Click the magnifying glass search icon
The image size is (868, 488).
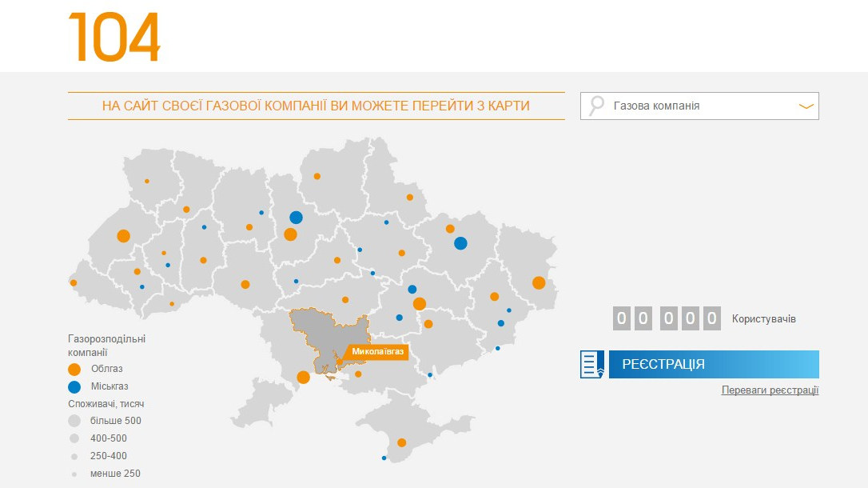point(596,106)
